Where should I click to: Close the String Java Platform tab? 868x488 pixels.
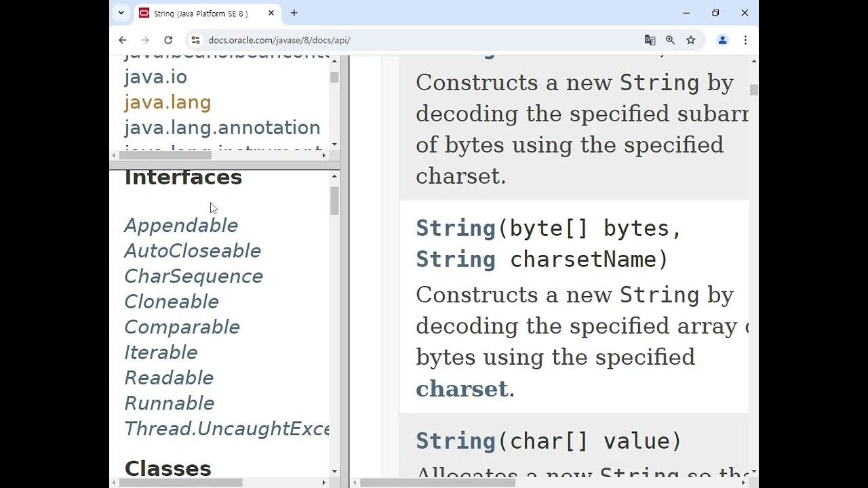coord(271,13)
